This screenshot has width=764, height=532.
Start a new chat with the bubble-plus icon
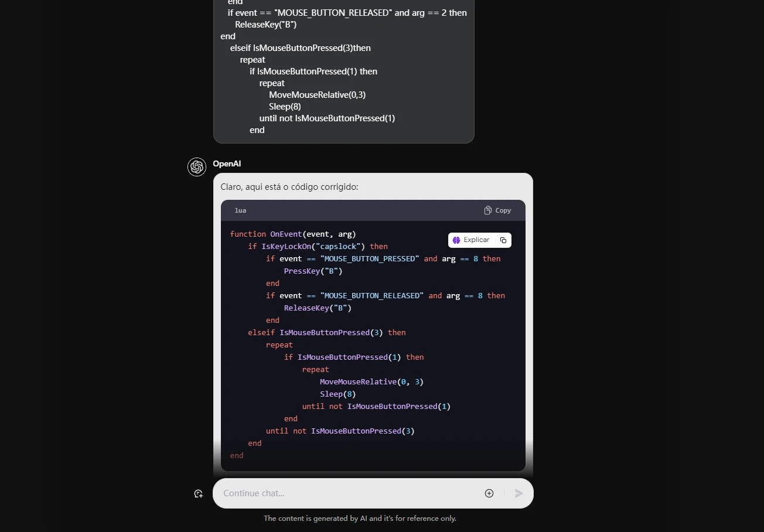tap(199, 494)
